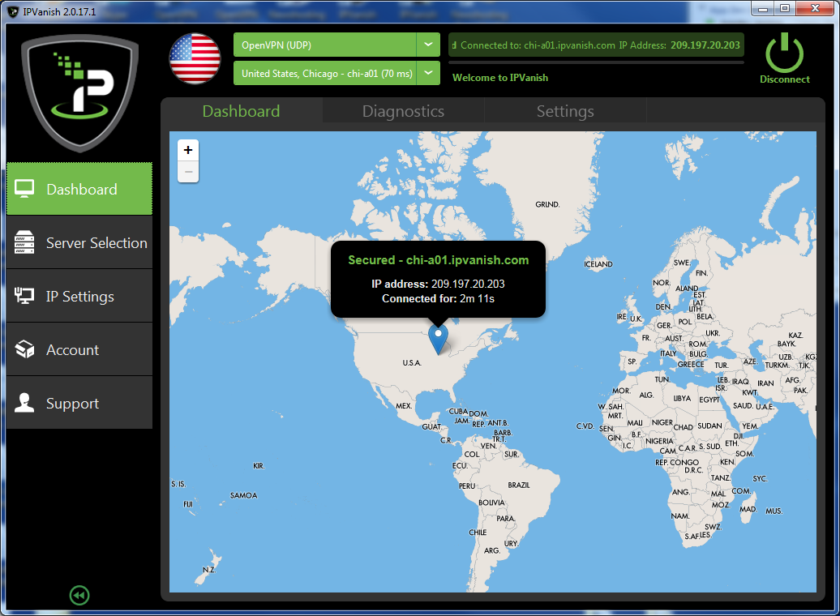Click the blue map location pin
This screenshot has width=840, height=616.
coord(438,340)
